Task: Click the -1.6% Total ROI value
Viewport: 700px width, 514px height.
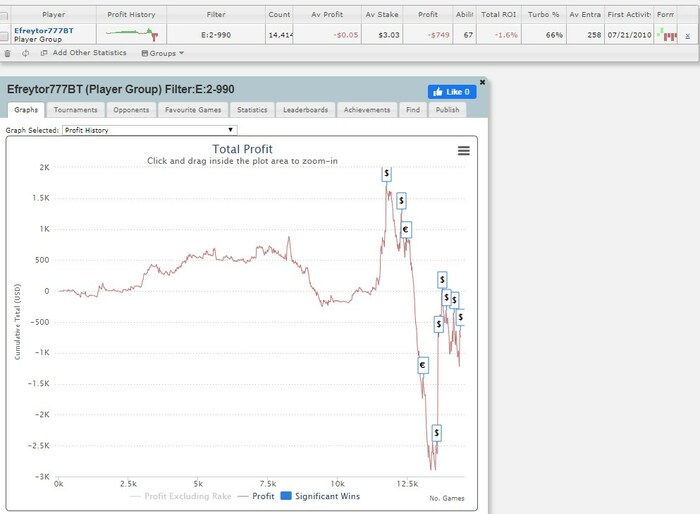Action: point(506,35)
